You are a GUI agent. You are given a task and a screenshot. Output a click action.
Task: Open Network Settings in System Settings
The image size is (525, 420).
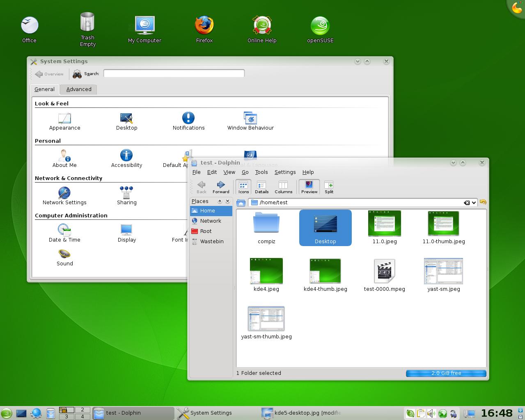pos(64,196)
